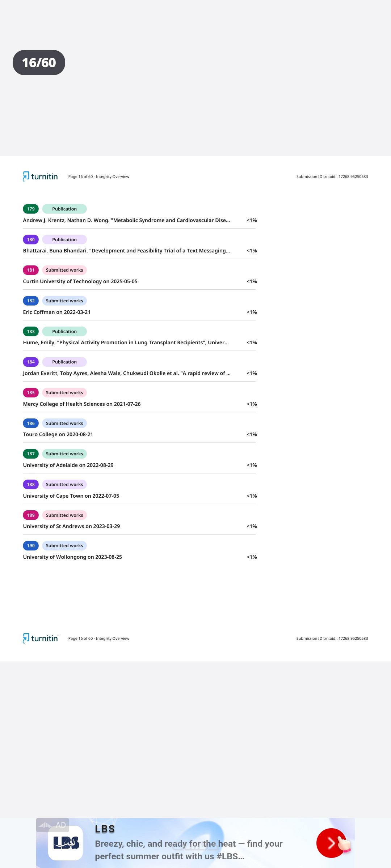Viewport: 391px width, 868px height.
Task: Select the purple 180 source number badge
Action: (x=31, y=239)
